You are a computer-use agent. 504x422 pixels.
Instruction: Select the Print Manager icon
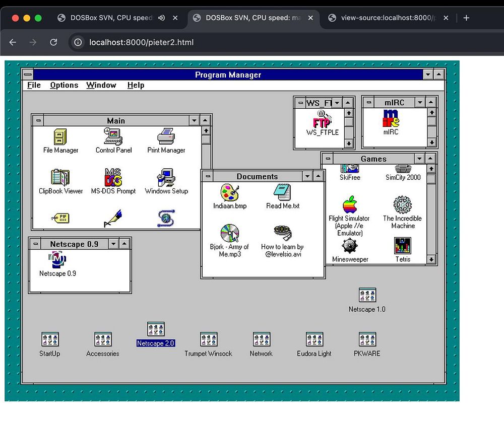pos(166,137)
